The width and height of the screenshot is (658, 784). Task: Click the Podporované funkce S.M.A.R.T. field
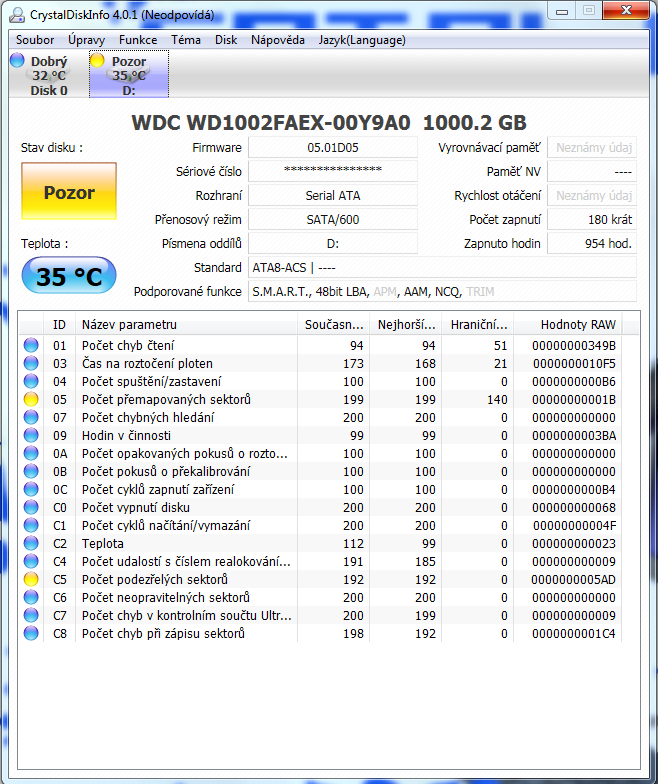pyautogui.click(x=442, y=292)
